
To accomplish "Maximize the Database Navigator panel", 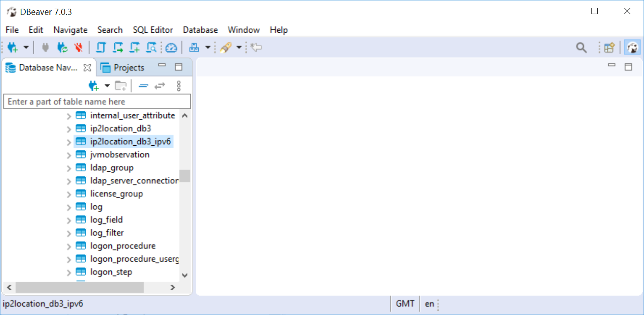I will 178,67.
